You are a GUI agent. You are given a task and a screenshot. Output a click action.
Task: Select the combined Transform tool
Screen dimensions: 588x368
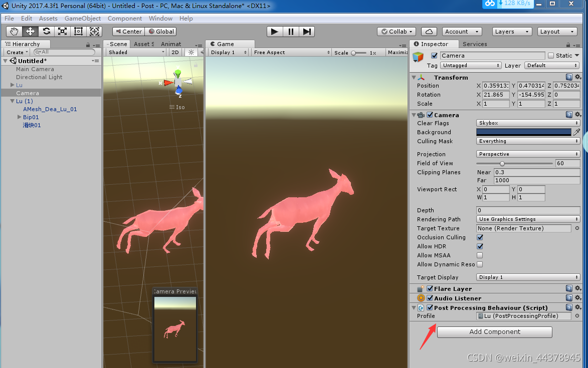click(95, 32)
